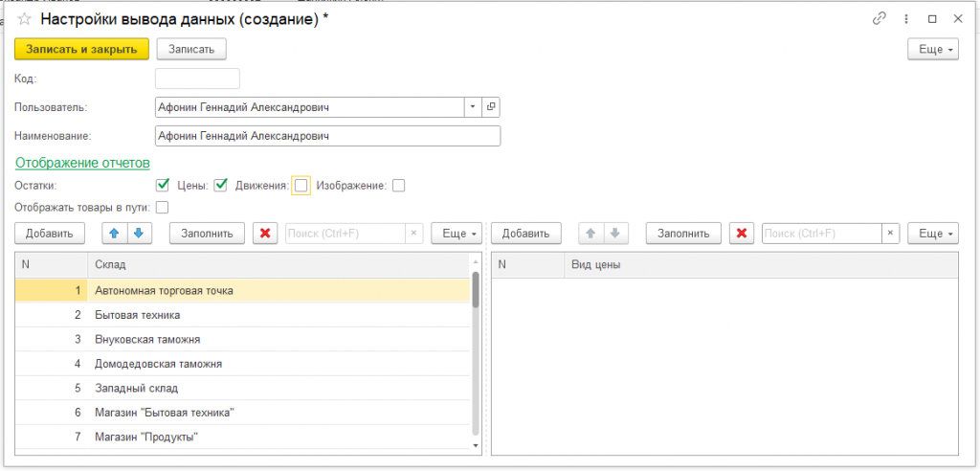Move warehouse row up with blue arrow
The height and width of the screenshot is (471, 980).
[x=115, y=234]
